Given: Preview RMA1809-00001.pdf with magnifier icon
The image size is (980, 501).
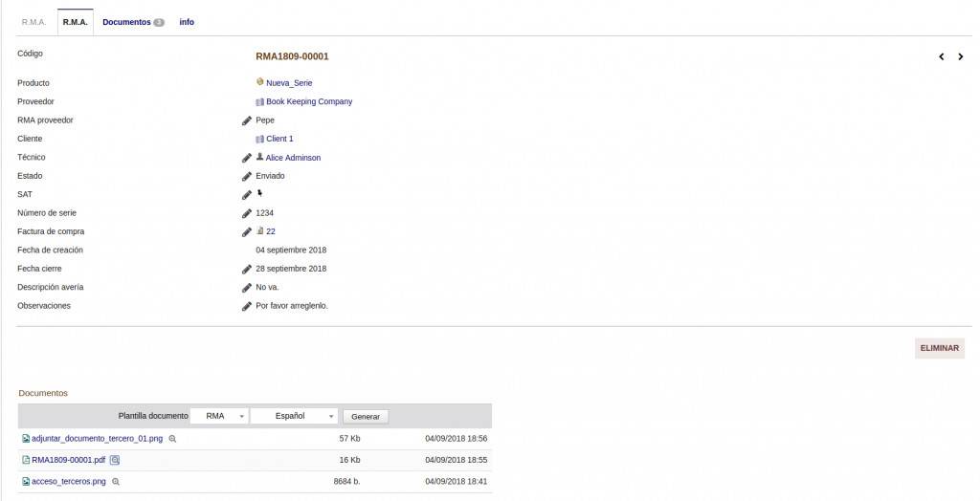Looking at the screenshot, I should [x=115, y=460].
